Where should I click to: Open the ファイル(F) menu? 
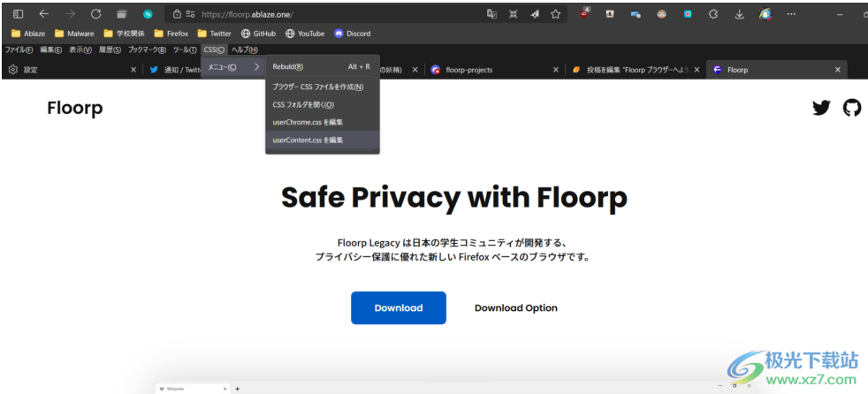19,49
